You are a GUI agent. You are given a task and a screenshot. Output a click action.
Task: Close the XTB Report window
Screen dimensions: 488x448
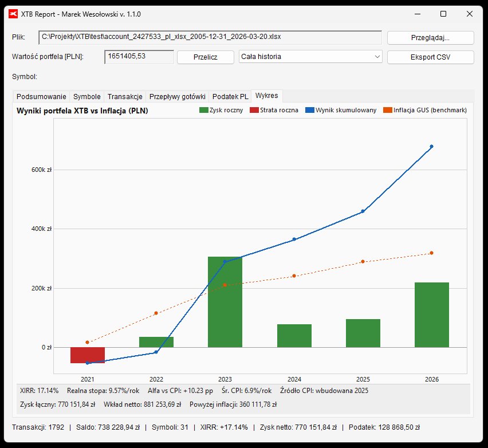[470, 14]
